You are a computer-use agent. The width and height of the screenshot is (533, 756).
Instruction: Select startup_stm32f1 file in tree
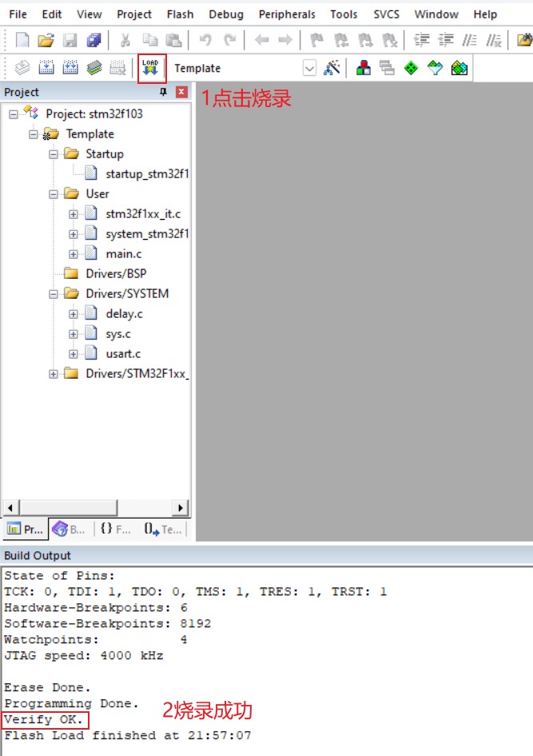coord(147,174)
